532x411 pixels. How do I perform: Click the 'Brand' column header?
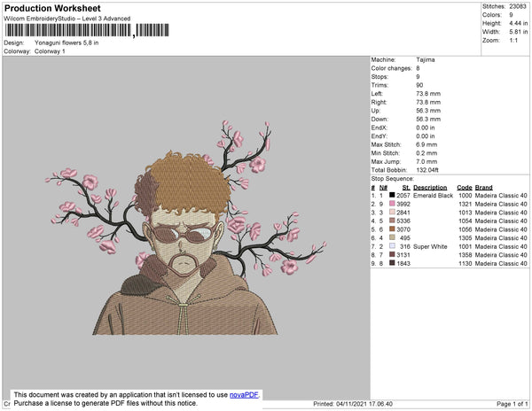coord(484,188)
